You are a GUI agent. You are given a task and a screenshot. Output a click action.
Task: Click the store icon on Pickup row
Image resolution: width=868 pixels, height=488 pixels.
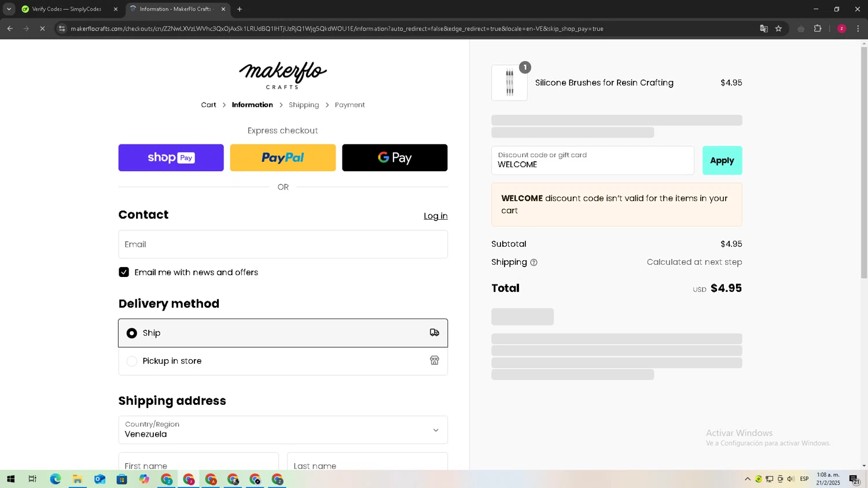(x=435, y=360)
